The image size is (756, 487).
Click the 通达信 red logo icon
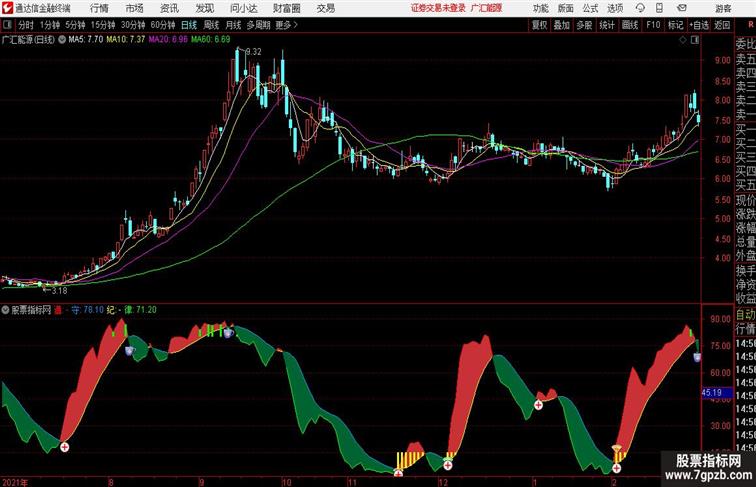click(x=7, y=8)
